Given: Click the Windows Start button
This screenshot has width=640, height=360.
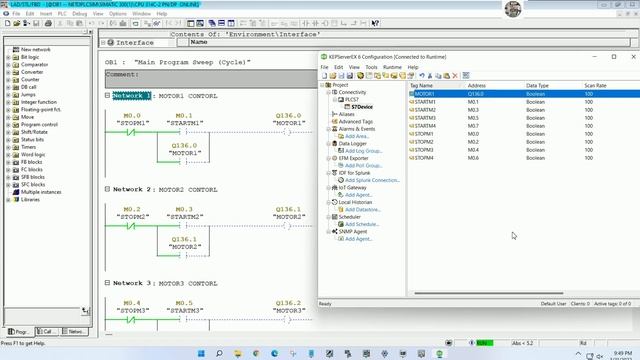Looking at the screenshot, I should [x=201, y=353].
